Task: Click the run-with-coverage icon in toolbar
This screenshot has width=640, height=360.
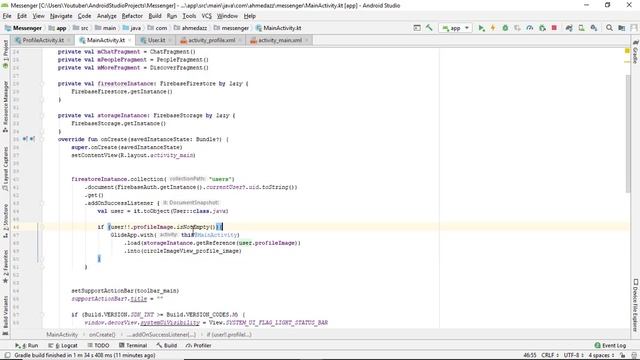Action: pos(517,28)
